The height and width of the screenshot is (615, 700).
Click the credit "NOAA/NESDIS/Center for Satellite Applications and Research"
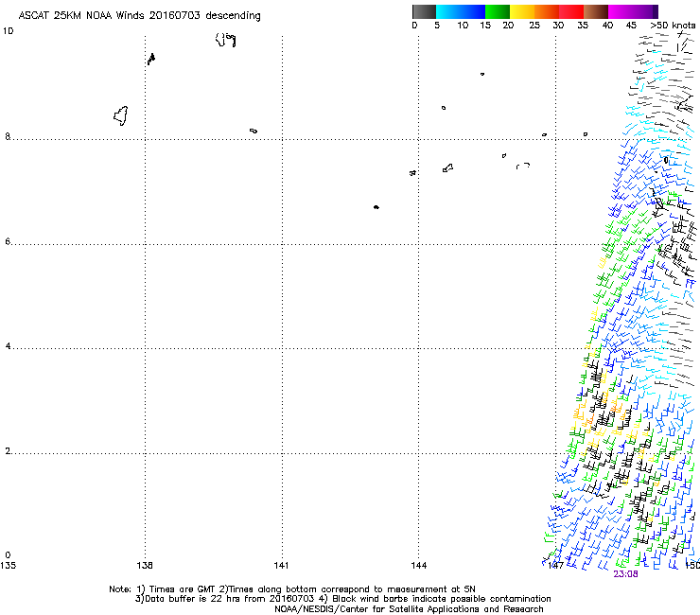click(409, 609)
